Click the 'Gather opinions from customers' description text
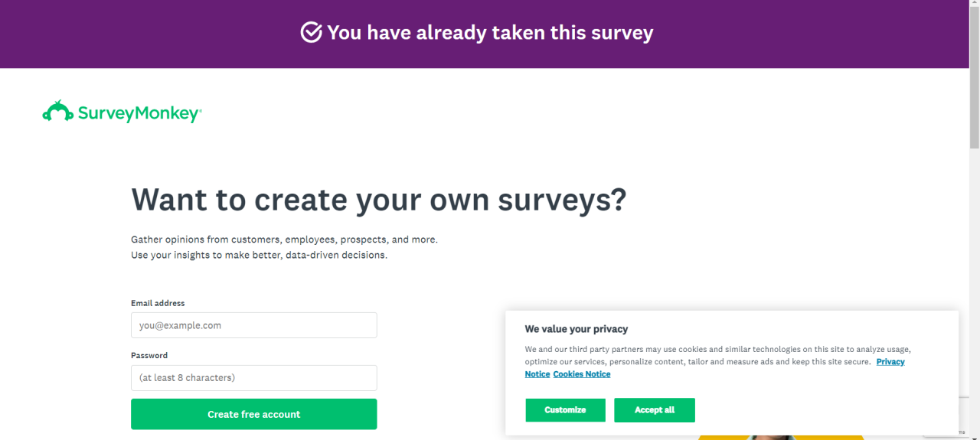This screenshot has height=440, width=980. click(284, 240)
